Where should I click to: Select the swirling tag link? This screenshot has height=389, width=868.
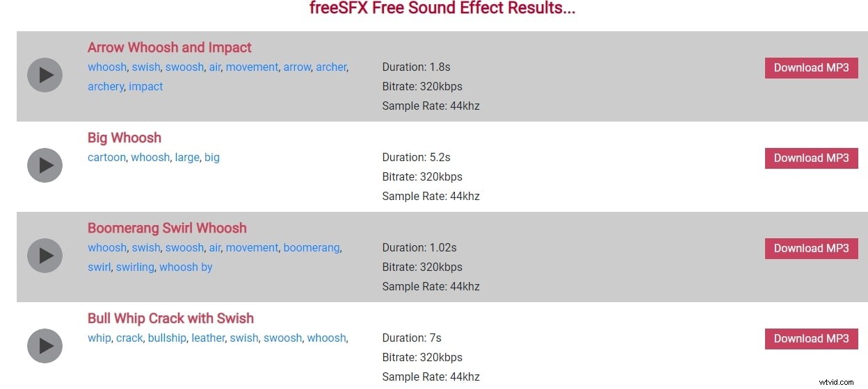135,267
